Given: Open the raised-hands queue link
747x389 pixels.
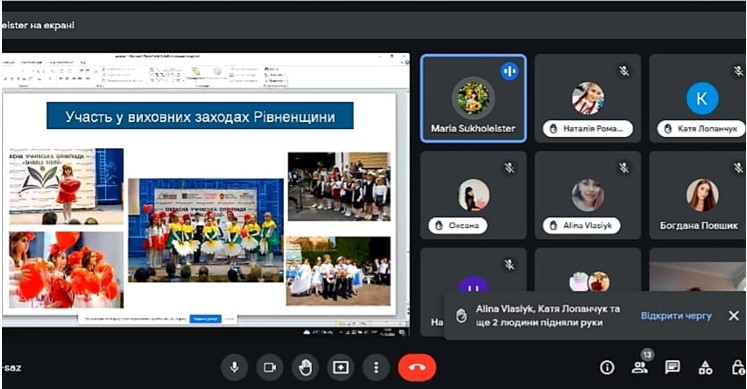Looking at the screenshot, I should click(x=676, y=316).
